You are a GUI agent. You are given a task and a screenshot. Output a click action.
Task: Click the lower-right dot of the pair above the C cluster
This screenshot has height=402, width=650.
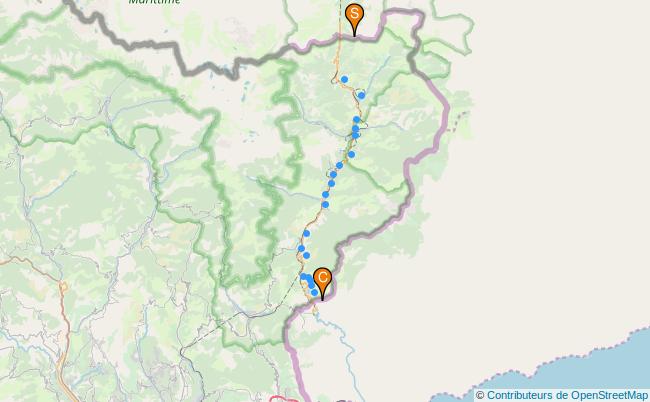306,255
